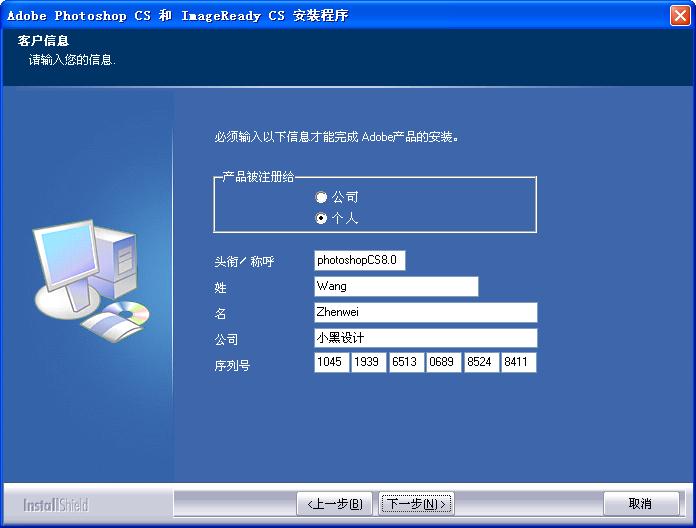Proceed with the 下一步(N) button
696x528 pixels.
(416, 503)
